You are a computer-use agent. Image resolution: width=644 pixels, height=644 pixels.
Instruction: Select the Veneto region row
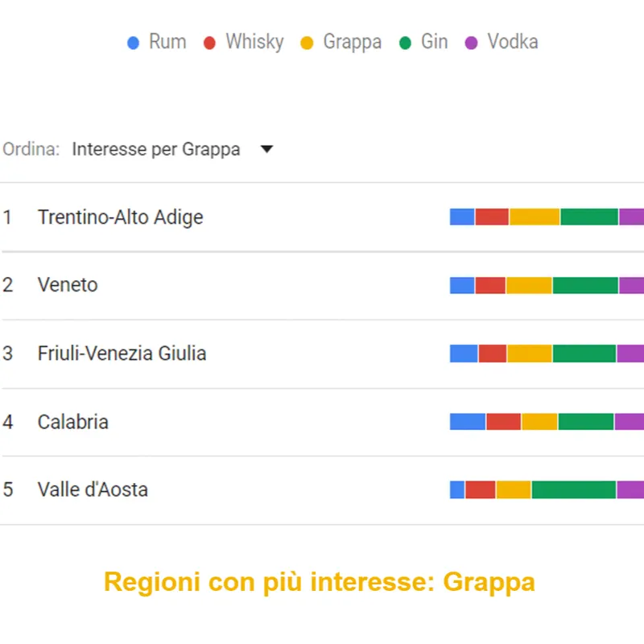click(x=68, y=285)
